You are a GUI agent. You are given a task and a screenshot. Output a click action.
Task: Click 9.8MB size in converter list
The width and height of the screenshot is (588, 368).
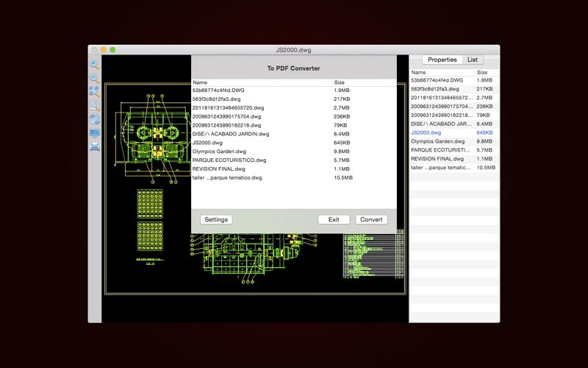tap(342, 152)
